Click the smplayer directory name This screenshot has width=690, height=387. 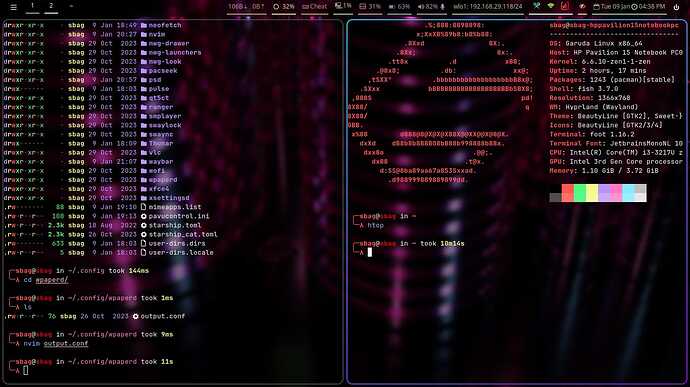click(165, 116)
